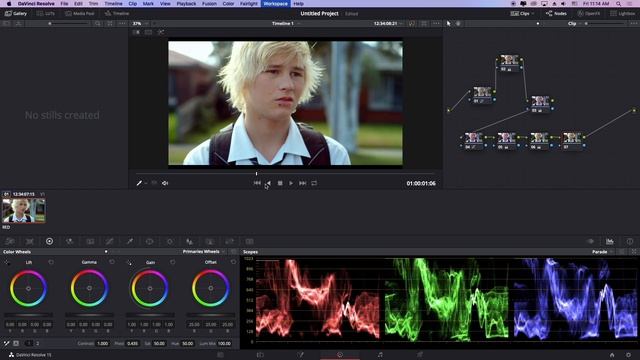Screen dimensions: 640x360
Task: Toggle the LUTs panel
Action: (x=45, y=13)
